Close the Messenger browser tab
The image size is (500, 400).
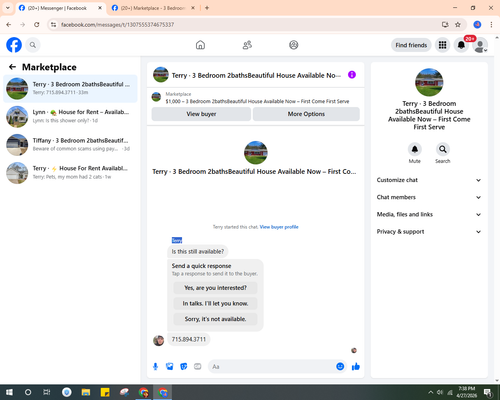pyautogui.click(x=100, y=8)
